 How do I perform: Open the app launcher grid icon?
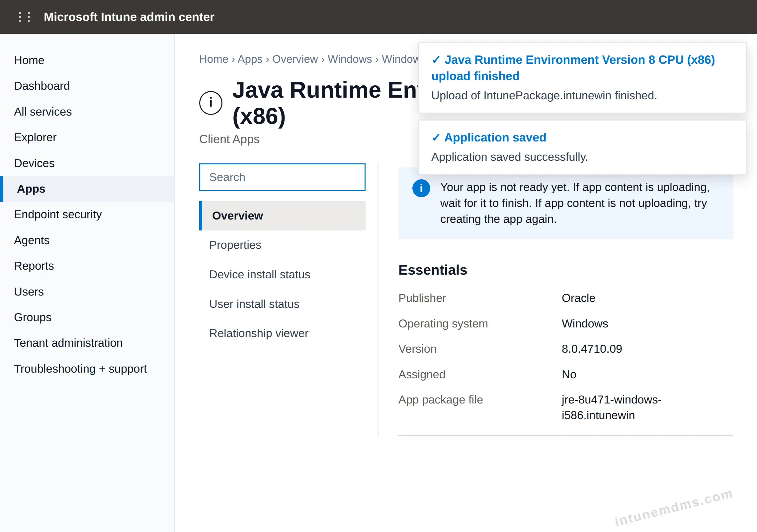pos(24,17)
